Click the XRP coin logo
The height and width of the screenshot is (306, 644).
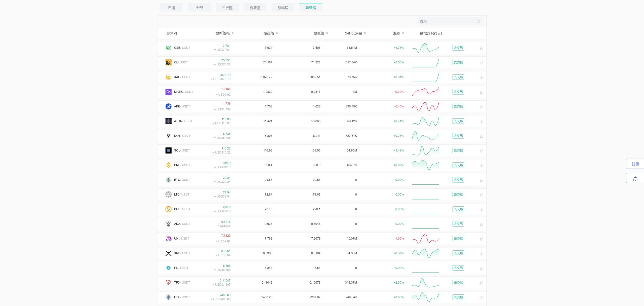pos(168,253)
